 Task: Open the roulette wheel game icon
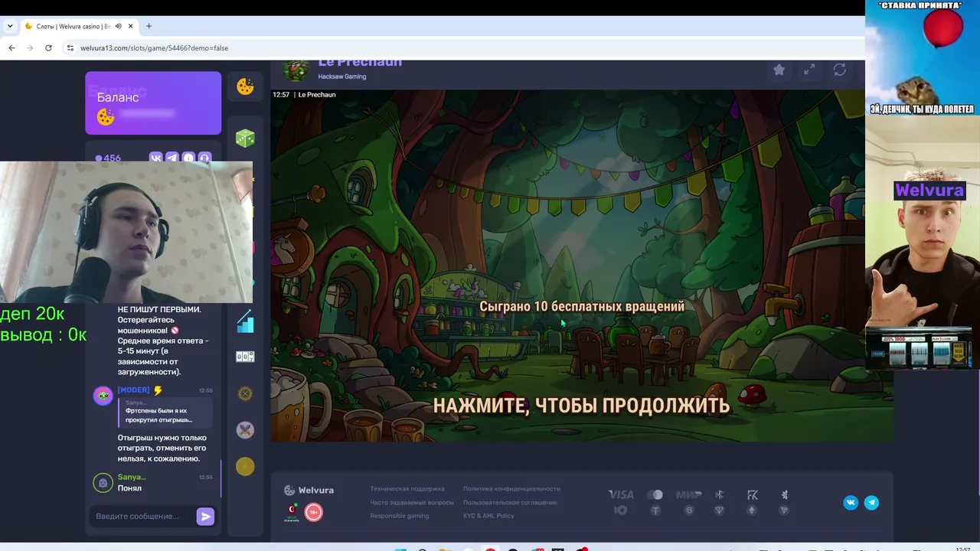tap(245, 393)
